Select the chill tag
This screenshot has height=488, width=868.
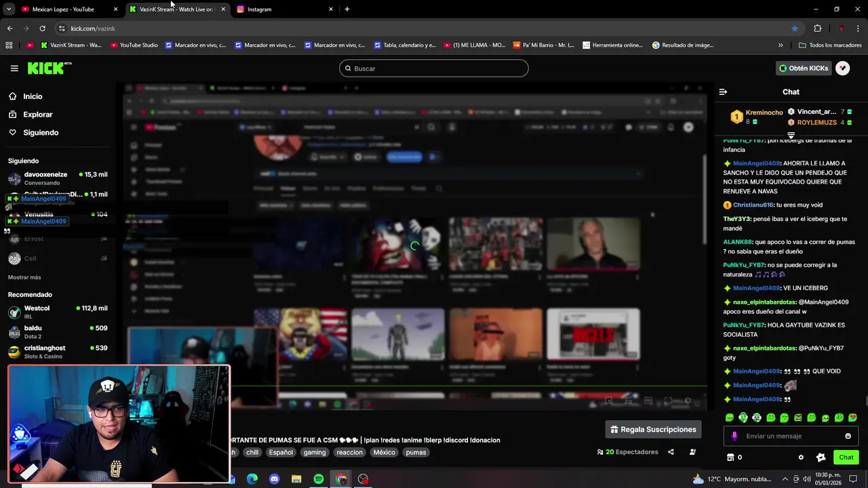pyautogui.click(x=252, y=452)
